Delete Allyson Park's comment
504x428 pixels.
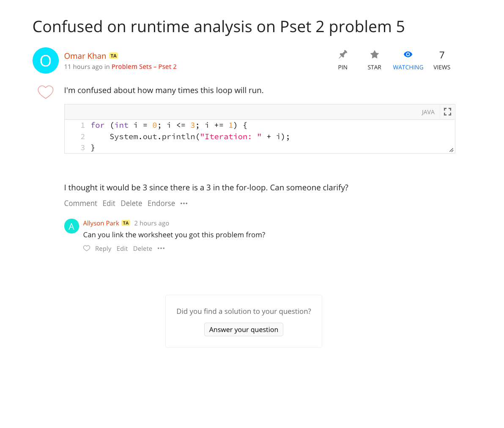coord(142,249)
